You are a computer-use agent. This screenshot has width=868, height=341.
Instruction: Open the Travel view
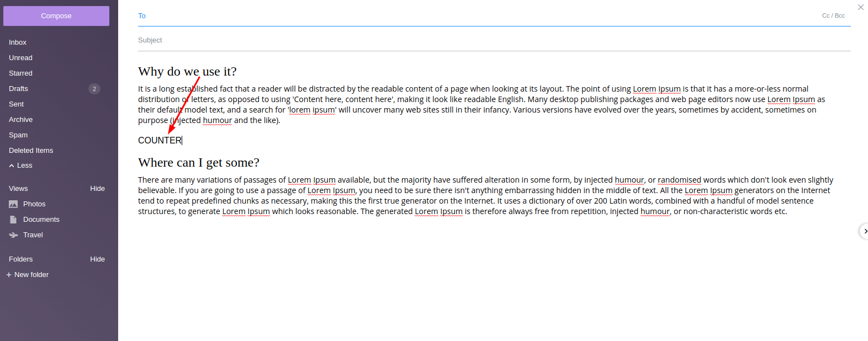[x=33, y=235]
